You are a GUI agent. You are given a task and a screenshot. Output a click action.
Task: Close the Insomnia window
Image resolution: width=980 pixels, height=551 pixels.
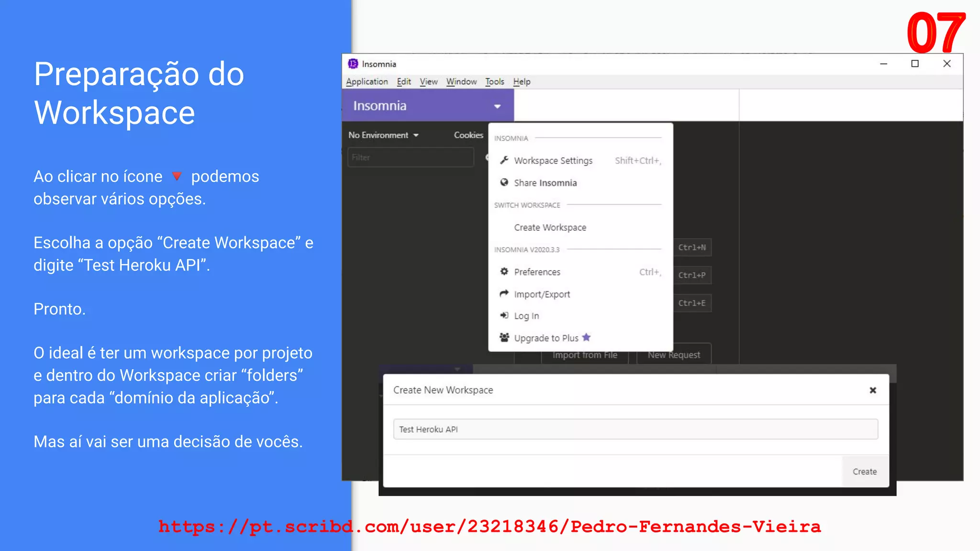tap(947, 64)
